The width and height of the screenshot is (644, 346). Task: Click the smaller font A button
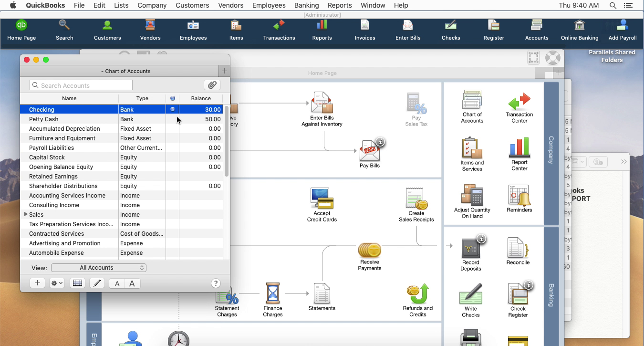[x=117, y=283]
